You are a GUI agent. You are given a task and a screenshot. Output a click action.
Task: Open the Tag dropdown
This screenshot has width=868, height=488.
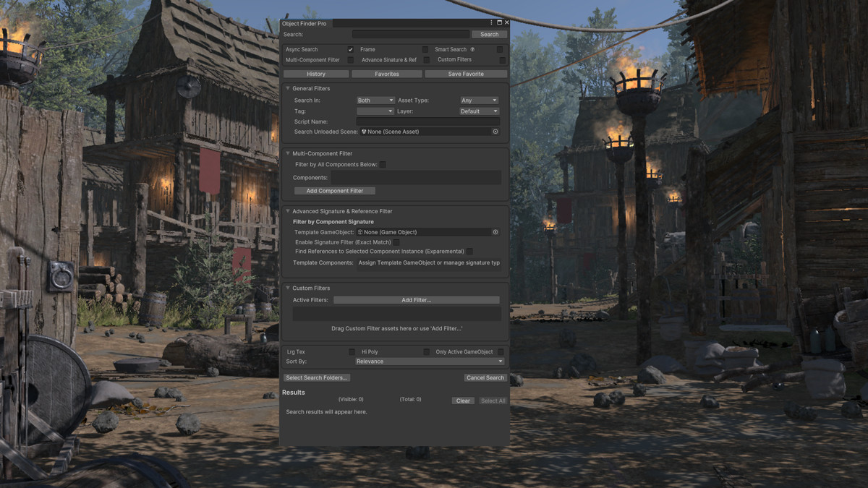pyautogui.click(x=375, y=111)
